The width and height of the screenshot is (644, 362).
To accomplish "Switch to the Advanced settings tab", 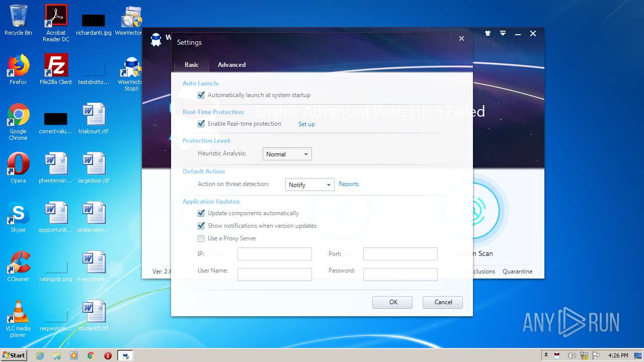I will [x=231, y=65].
